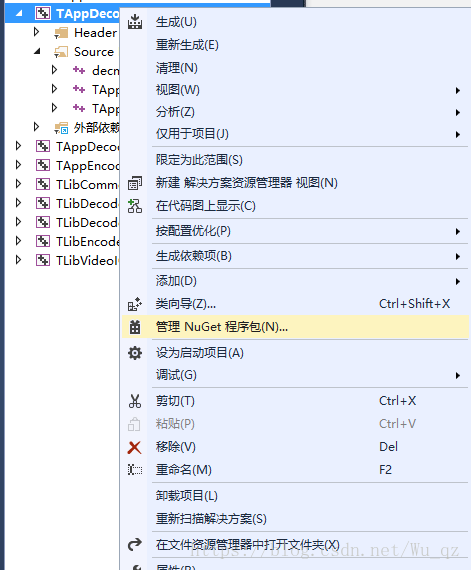Click the TLibEncode project icon
Image resolution: width=471 pixels, height=570 pixels.
(x=43, y=241)
